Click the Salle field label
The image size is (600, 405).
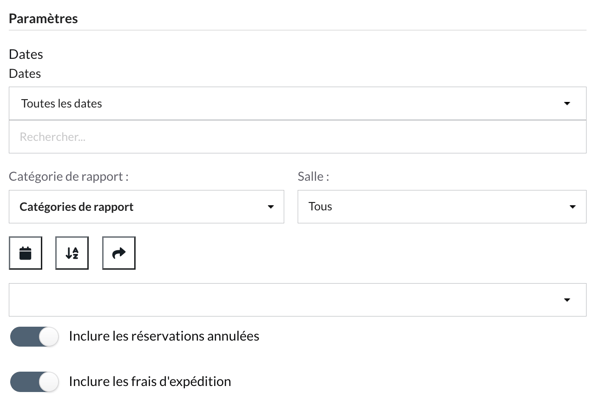313,176
